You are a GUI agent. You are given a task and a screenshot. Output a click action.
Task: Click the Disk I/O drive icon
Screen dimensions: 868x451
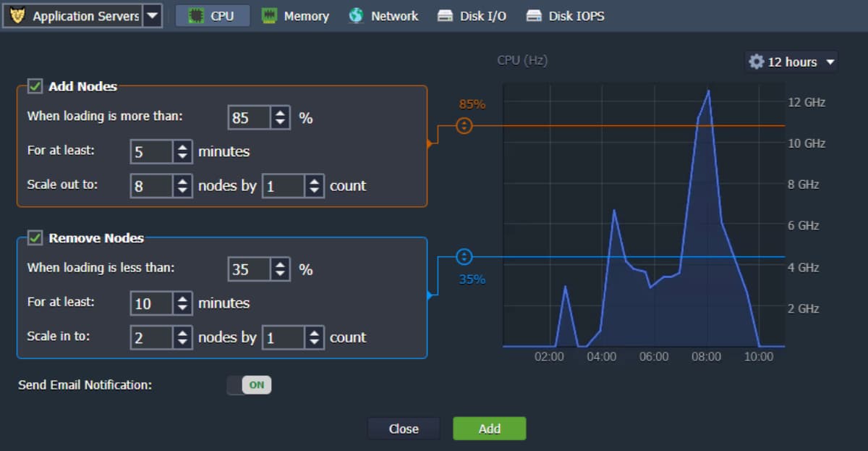click(446, 16)
